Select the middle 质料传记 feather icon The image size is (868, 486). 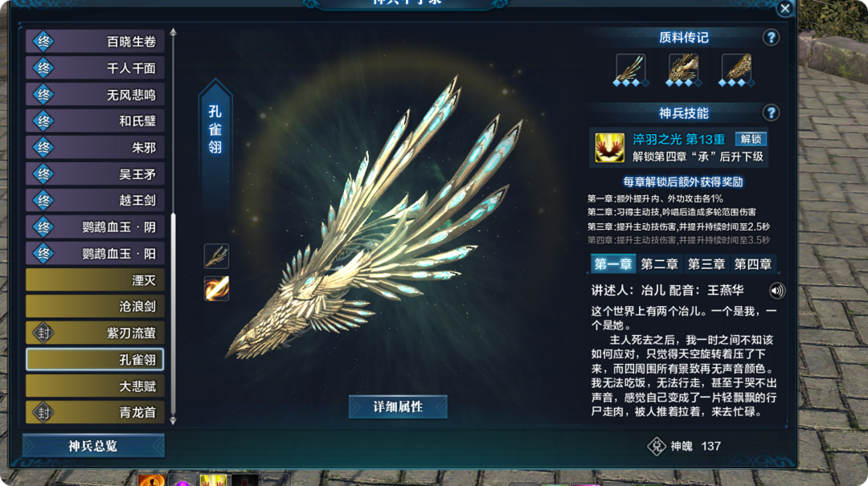683,70
